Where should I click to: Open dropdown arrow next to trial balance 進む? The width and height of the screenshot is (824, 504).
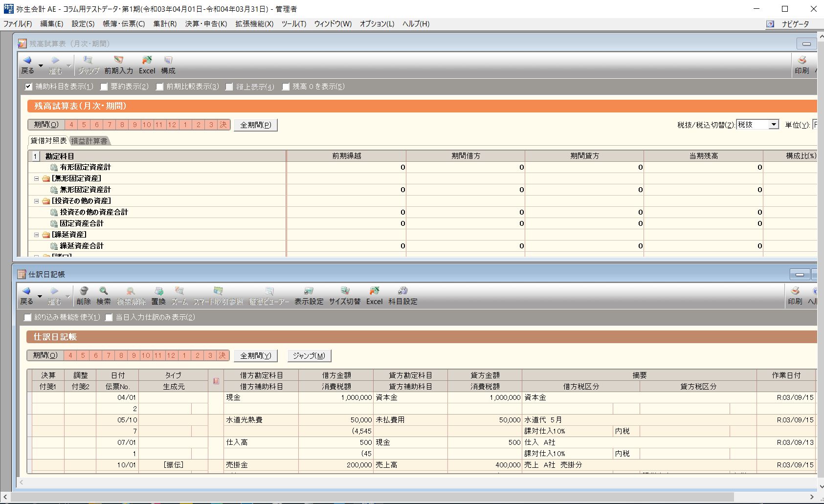pos(68,66)
